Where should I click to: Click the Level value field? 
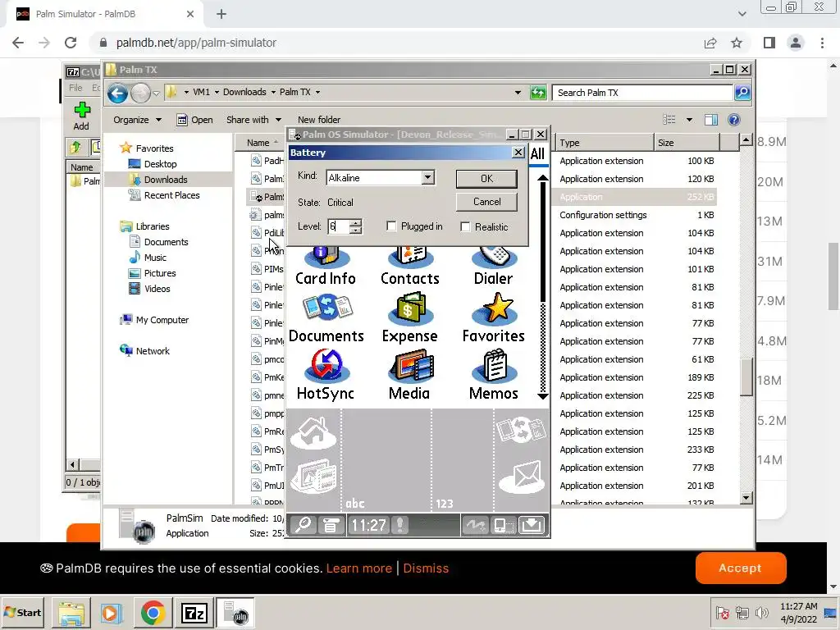338,226
